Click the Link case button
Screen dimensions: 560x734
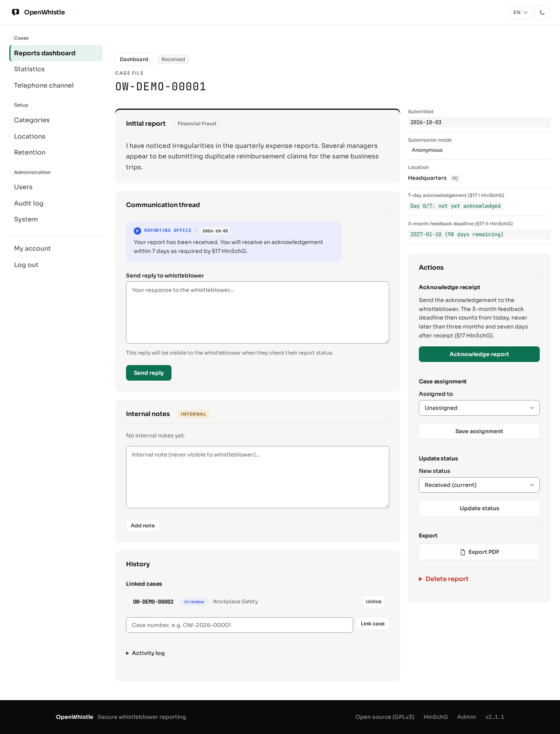(x=373, y=623)
